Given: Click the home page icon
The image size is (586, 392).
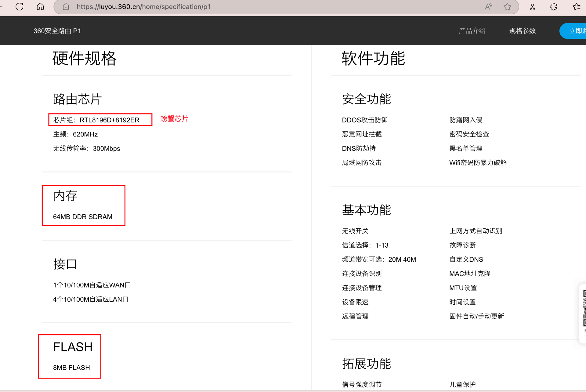Looking at the screenshot, I should point(40,6).
